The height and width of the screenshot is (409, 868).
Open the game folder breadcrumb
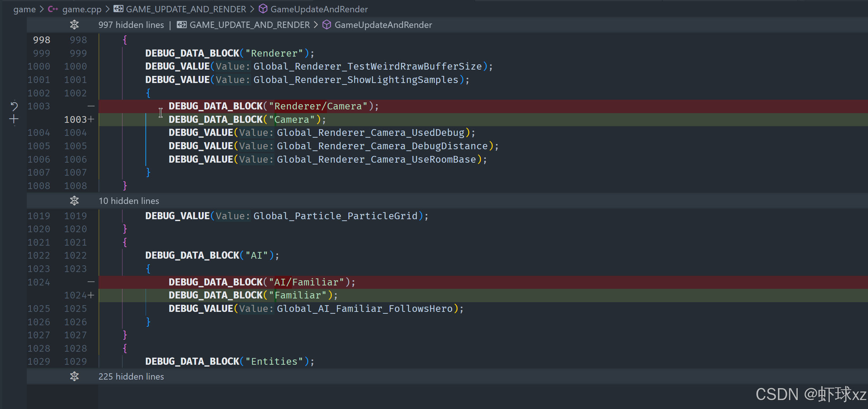[x=25, y=9]
